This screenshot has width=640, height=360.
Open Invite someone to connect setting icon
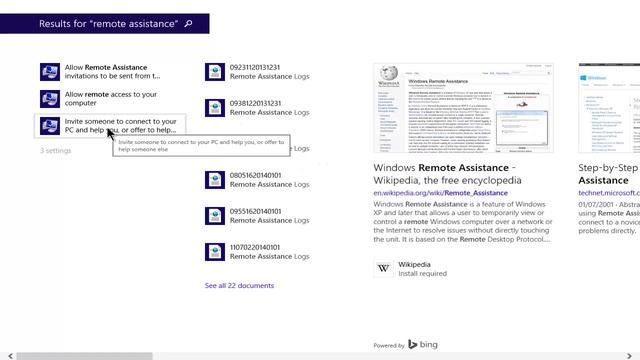50,126
